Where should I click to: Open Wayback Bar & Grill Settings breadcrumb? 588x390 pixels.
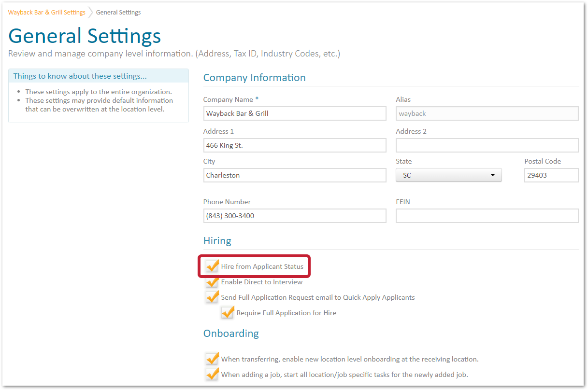coord(46,12)
